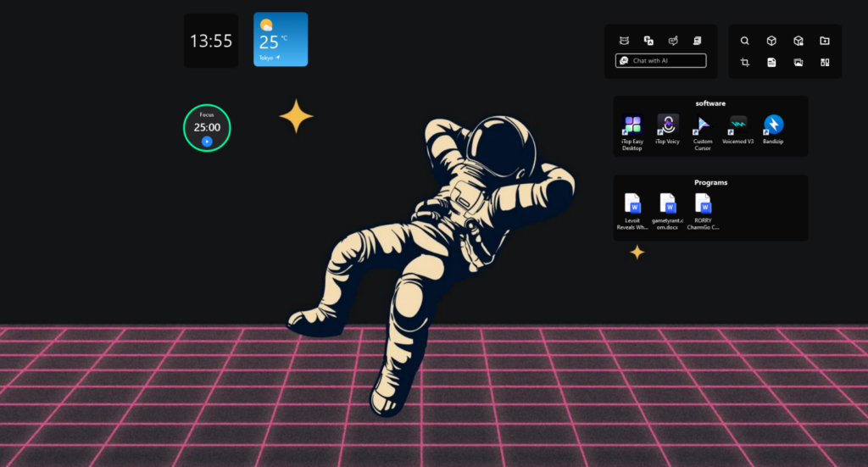The height and width of the screenshot is (467, 868).
Task: Select the gametyrant.com.docx file
Action: coord(667,211)
